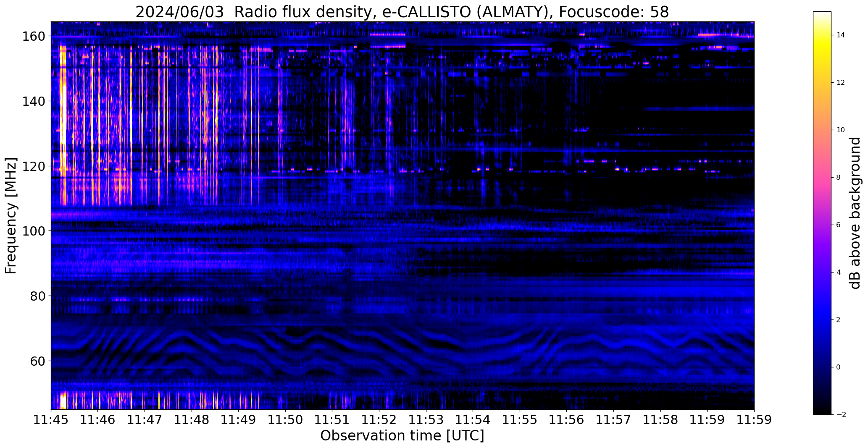Click the 160 frequency tick label

pyautogui.click(x=33, y=37)
